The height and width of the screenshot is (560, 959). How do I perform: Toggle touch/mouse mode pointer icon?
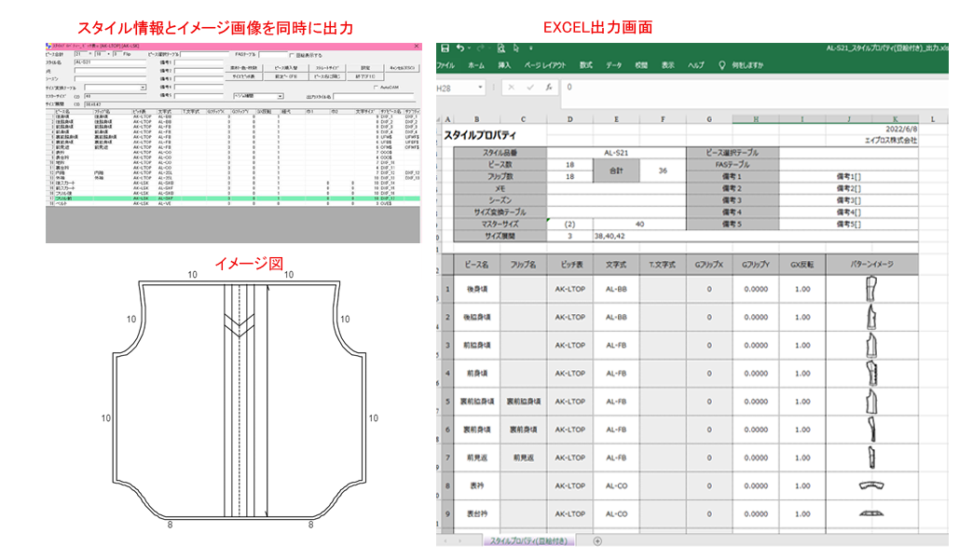(516, 48)
